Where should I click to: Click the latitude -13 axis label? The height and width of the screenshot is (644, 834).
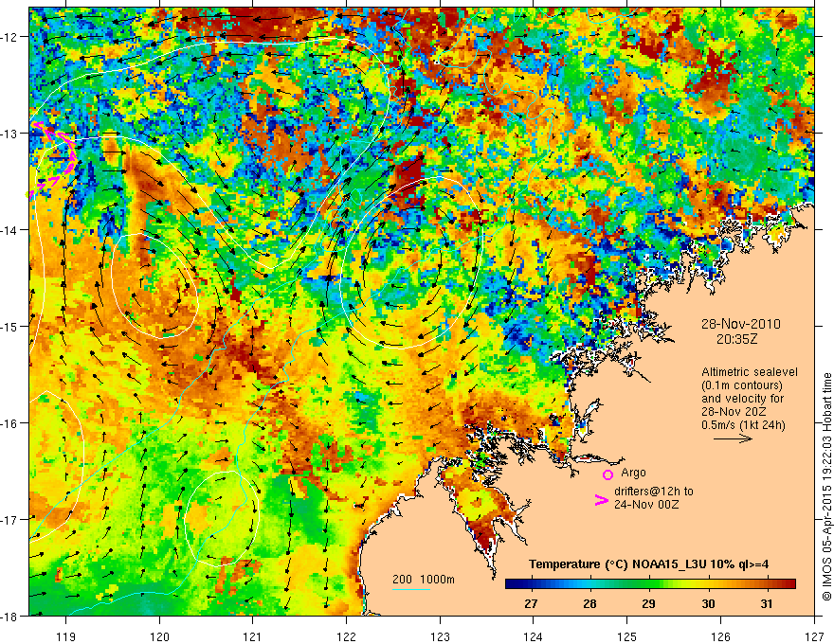pos(10,134)
